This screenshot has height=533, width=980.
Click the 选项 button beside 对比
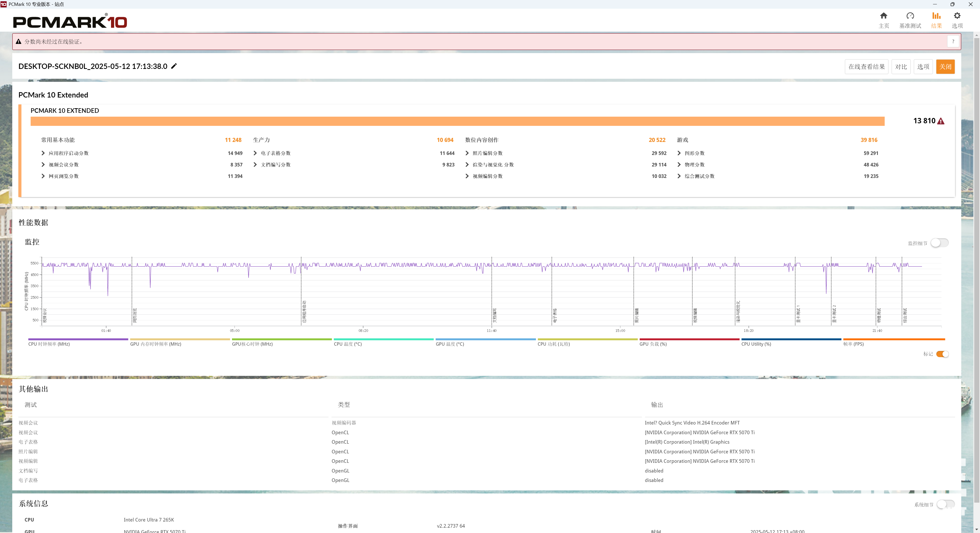[x=923, y=67]
